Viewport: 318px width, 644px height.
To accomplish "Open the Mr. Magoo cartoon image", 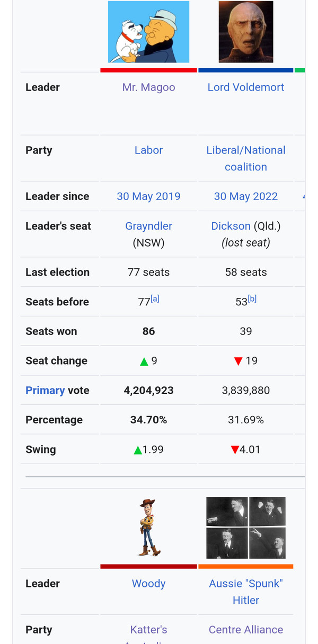I will 148,32.
